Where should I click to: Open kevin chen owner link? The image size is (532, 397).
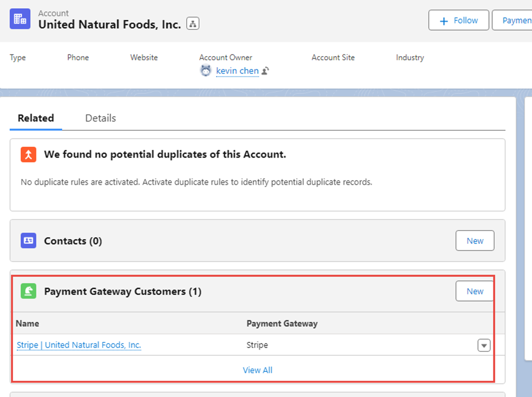pyautogui.click(x=237, y=71)
